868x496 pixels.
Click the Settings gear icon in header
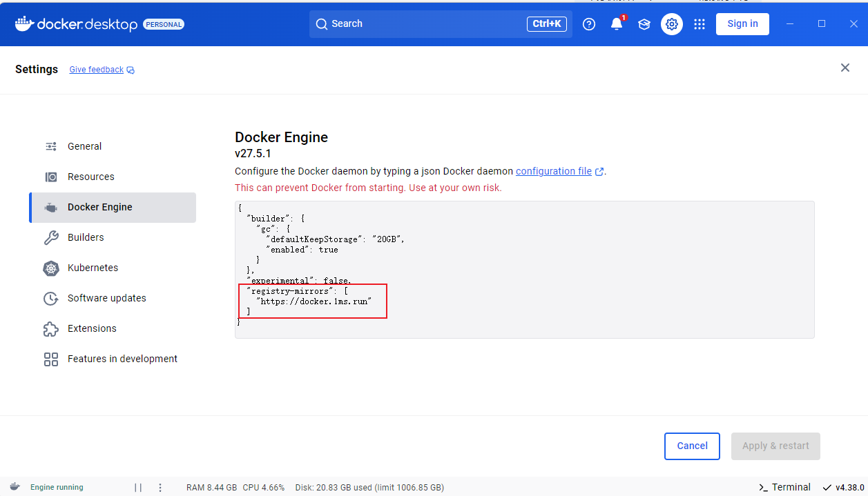pyautogui.click(x=672, y=24)
